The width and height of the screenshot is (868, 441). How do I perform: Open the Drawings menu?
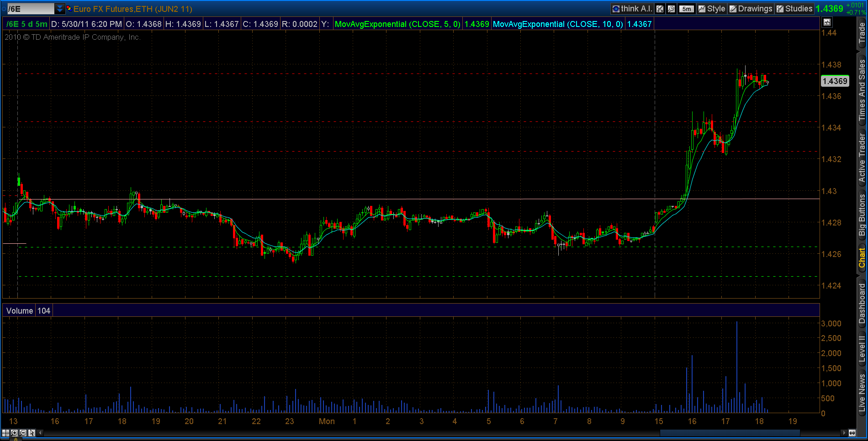tap(751, 9)
